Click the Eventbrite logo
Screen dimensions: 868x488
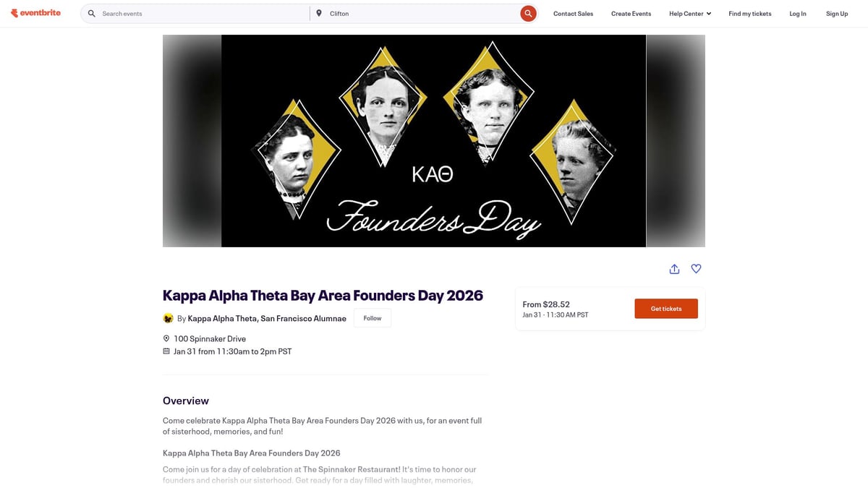pos(36,12)
